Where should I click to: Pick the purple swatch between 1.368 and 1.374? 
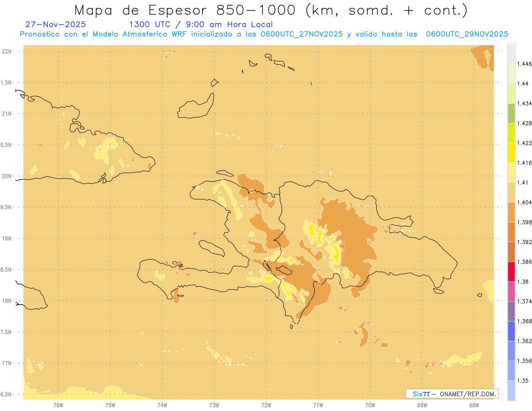click(511, 311)
